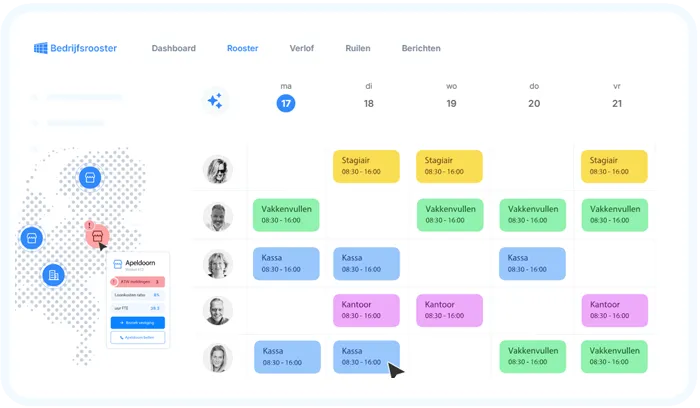
Task: Click the 'Apeldoorn bellen' button
Action: (x=137, y=338)
